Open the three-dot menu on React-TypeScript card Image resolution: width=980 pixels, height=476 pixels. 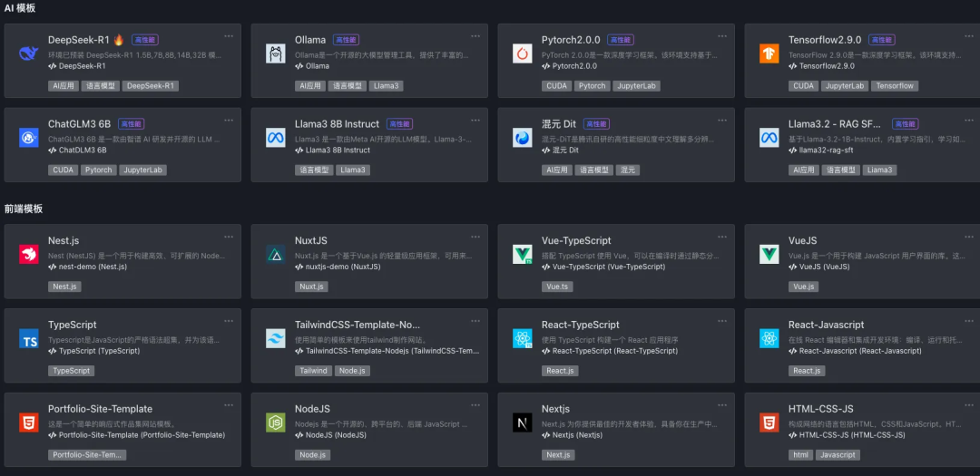coord(722,320)
